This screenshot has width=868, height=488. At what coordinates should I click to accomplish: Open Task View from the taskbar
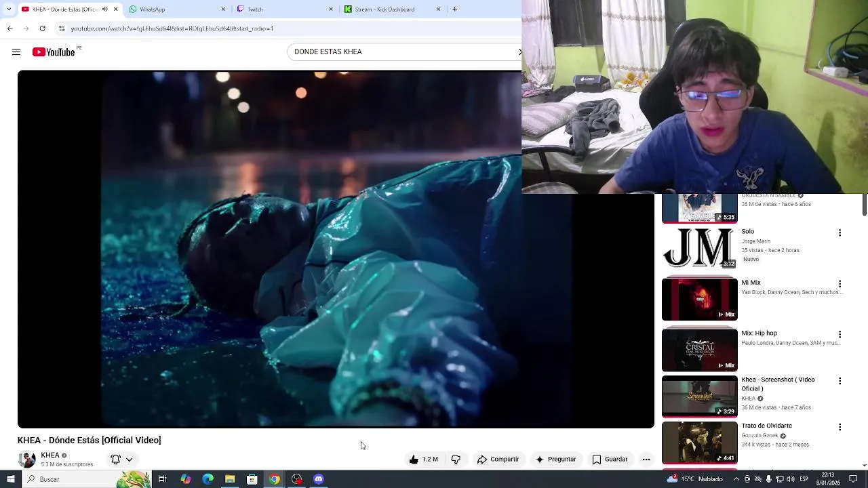(x=163, y=479)
